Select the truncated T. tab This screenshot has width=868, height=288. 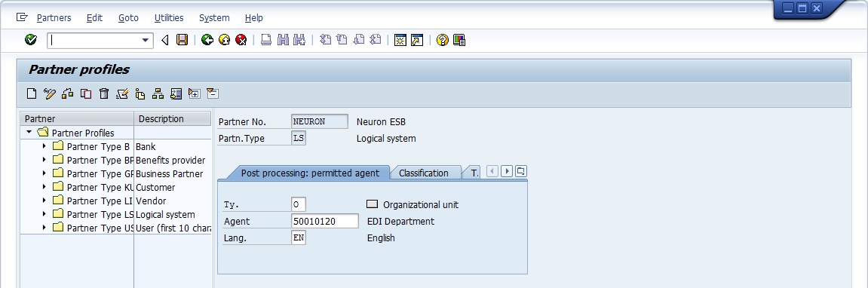pos(474,173)
